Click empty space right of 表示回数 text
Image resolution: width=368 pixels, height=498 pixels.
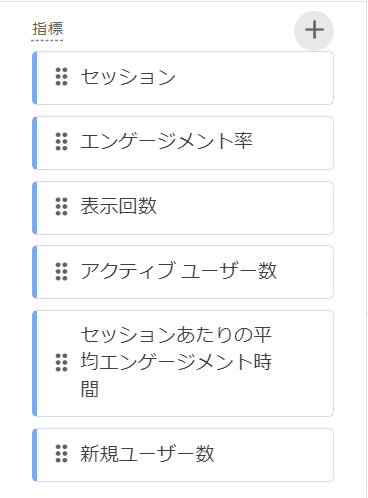pyautogui.click(x=243, y=208)
